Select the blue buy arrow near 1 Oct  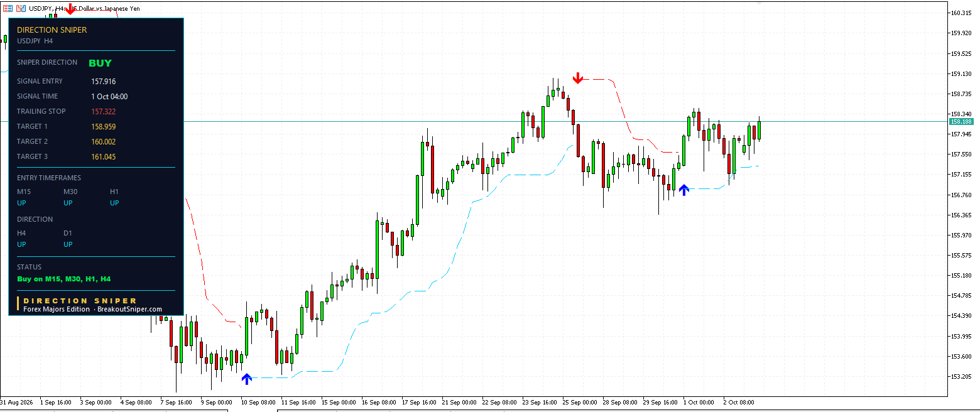tap(684, 189)
